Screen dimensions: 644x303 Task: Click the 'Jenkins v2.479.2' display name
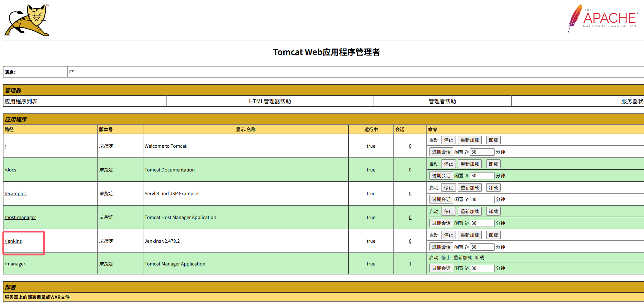coord(162,241)
